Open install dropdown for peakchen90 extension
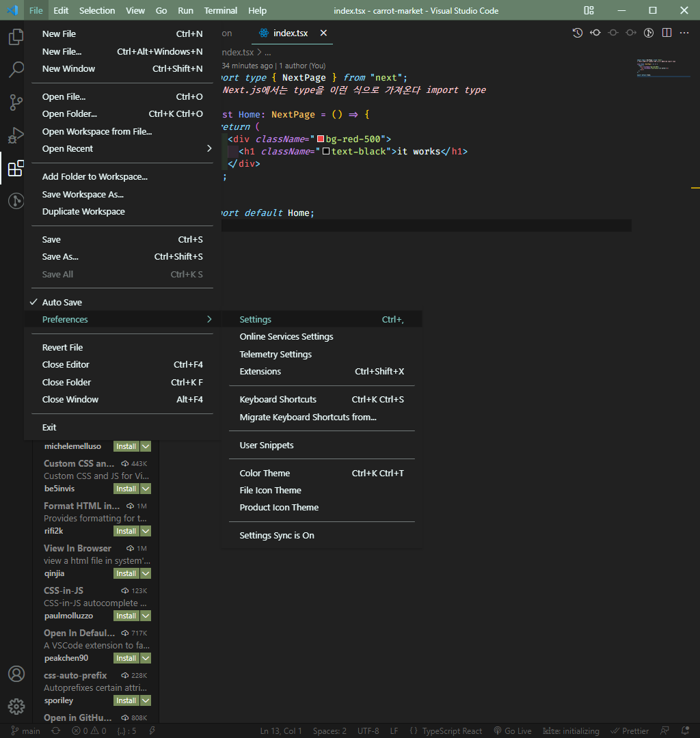 pos(146,658)
